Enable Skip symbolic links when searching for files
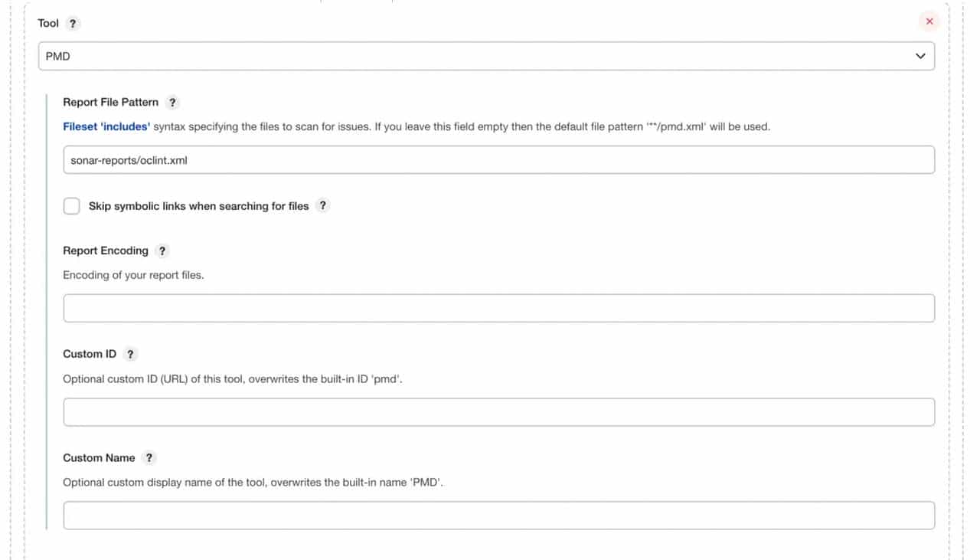This screenshot has height=560, width=980. pos(71,205)
